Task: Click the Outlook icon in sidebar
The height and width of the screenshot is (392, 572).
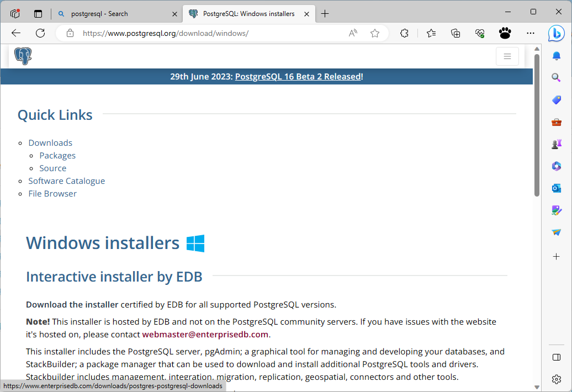Action: coord(556,188)
